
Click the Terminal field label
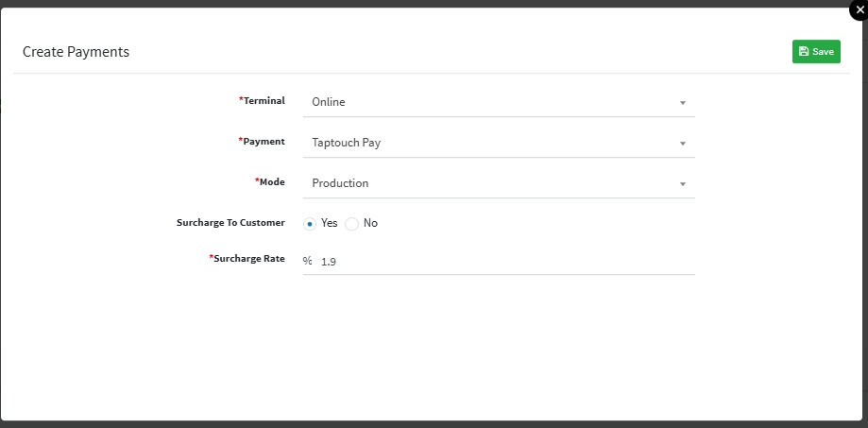pyautogui.click(x=264, y=100)
